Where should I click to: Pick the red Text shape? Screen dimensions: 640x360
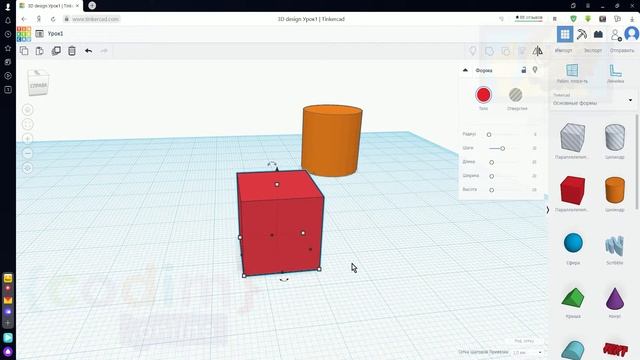[x=615, y=349]
